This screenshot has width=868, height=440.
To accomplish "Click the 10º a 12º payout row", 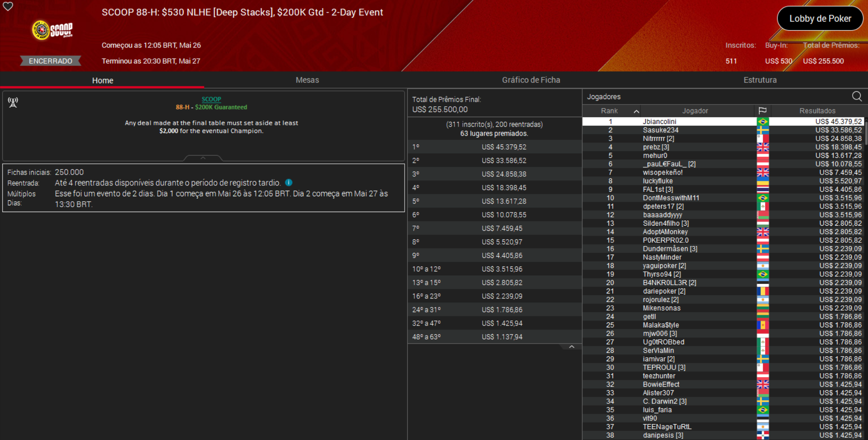I will tap(495, 269).
